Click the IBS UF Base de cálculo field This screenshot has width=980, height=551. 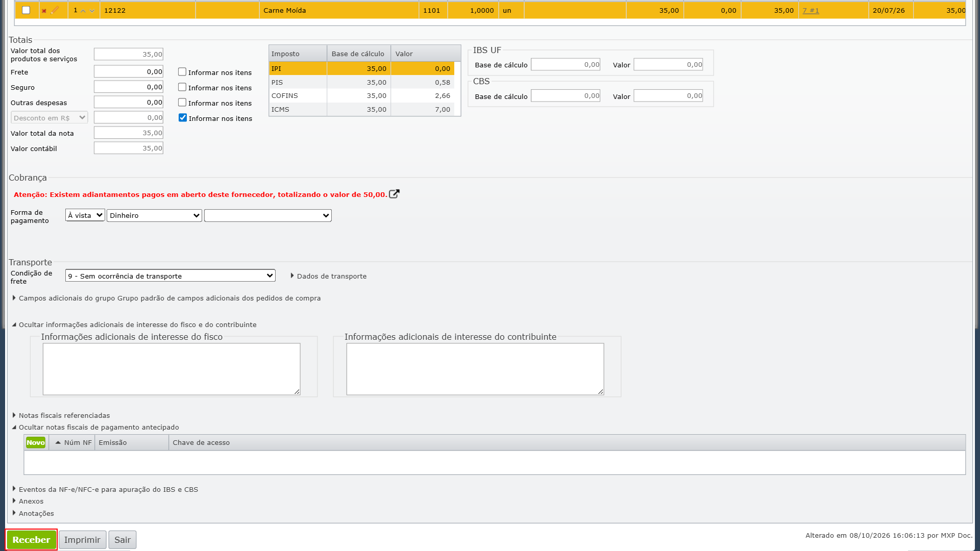566,64
